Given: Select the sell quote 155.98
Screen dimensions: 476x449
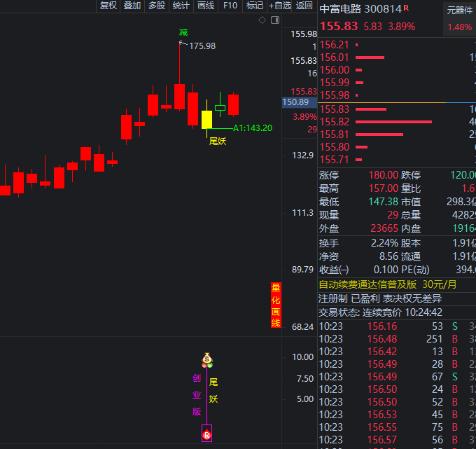Looking at the screenshot, I should point(396,95).
